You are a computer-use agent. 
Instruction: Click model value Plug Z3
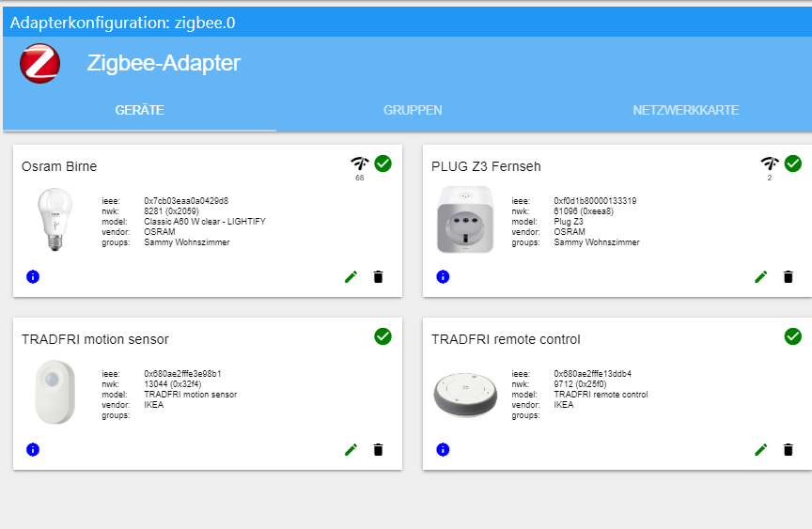coord(568,222)
